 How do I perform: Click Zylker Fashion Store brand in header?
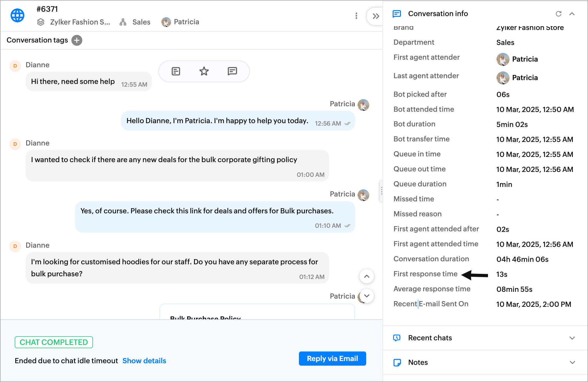click(80, 22)
